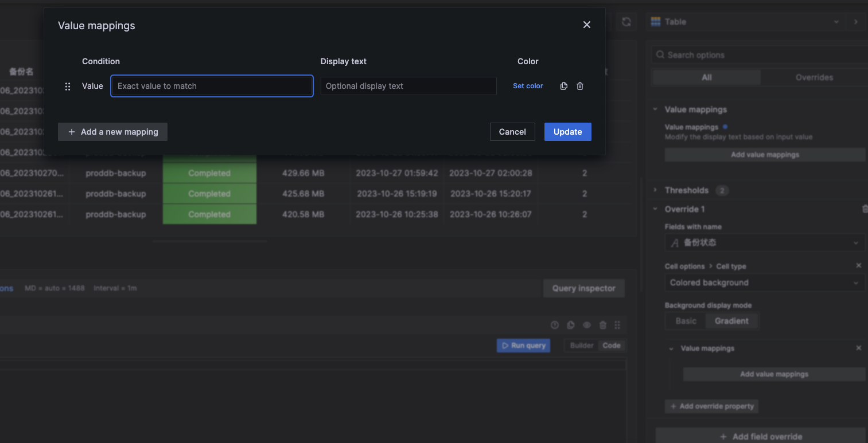Switch query editor to Code mode
868x443 pixels.
pos(611,346)
